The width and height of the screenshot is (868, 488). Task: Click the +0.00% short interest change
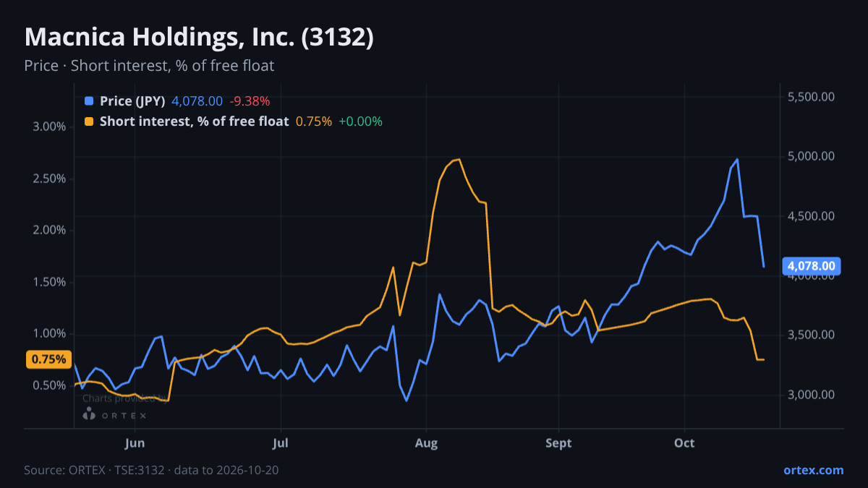[x=360, y=121]
